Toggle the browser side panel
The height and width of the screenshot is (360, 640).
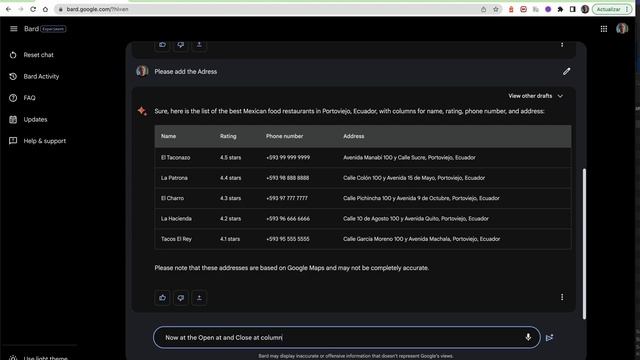point(572,9)
